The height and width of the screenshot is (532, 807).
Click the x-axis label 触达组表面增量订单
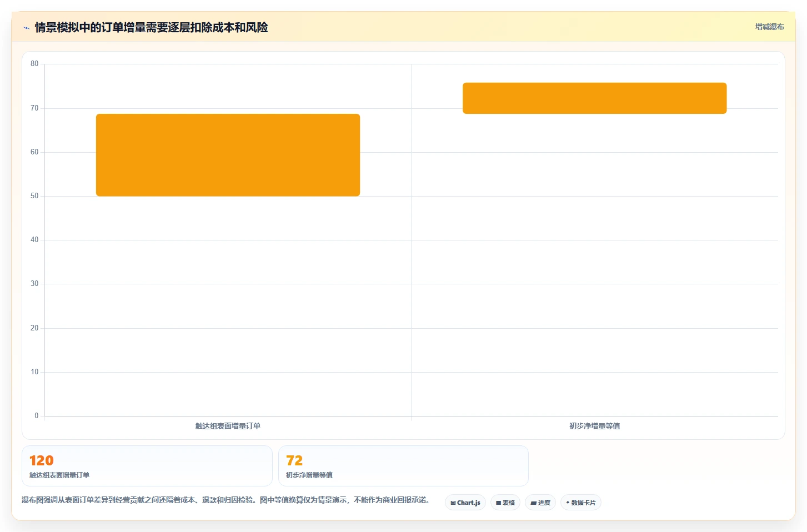(x=228, y=426)
